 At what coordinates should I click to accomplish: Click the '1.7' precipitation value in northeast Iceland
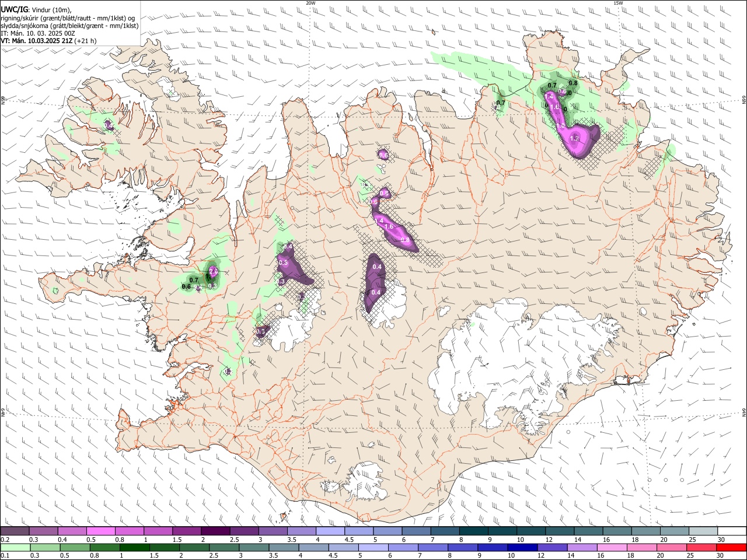coord(574,139)
